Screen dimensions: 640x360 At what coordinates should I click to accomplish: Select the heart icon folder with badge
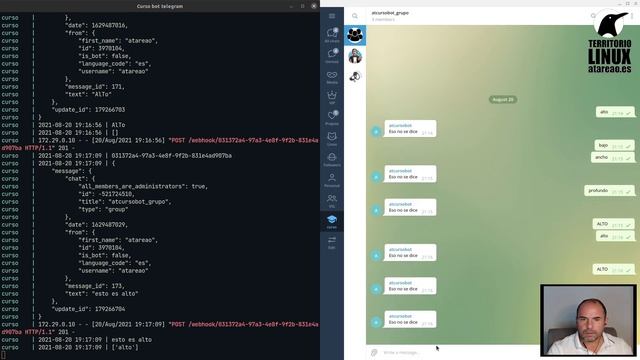(x=332, y=118)
